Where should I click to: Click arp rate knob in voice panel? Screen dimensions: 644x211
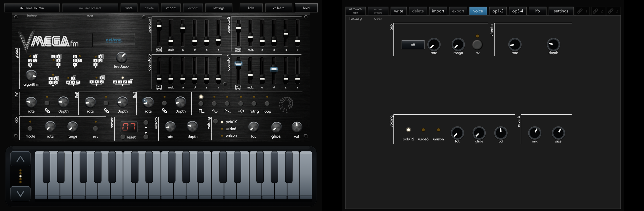click(x=434, y=45)
